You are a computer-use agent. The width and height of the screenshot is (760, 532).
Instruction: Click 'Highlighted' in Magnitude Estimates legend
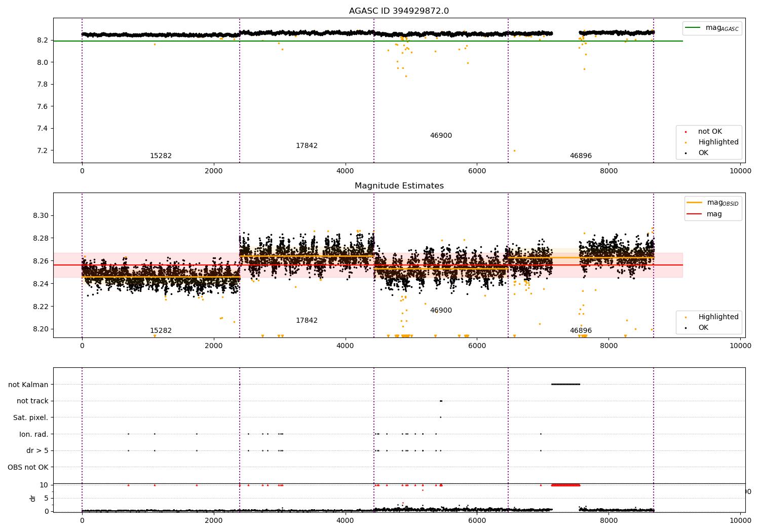[x=718, y=317]
